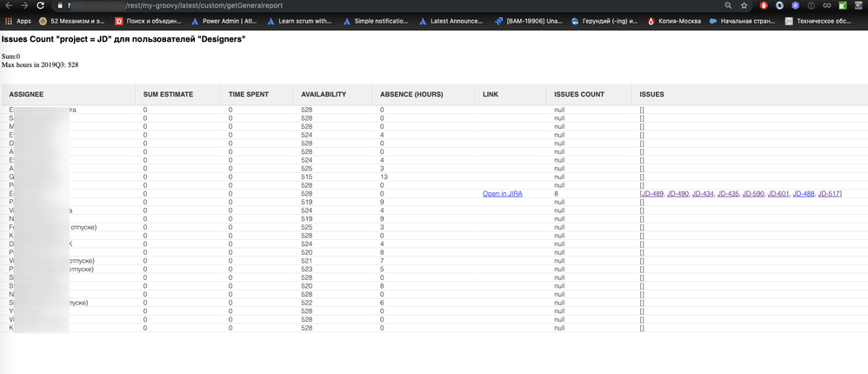Open the 'Latest Announce...' bookmark
868x374 pixels.
[451, 22]
